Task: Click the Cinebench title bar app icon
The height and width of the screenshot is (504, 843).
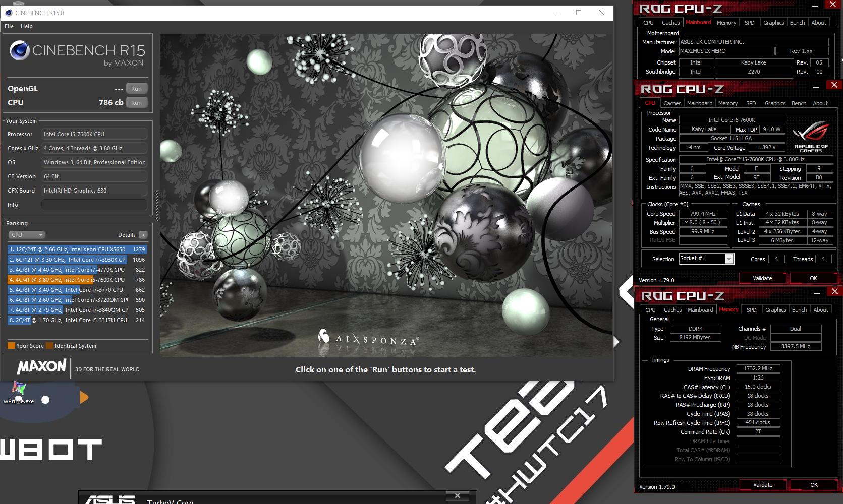Action: click(9, 13)
